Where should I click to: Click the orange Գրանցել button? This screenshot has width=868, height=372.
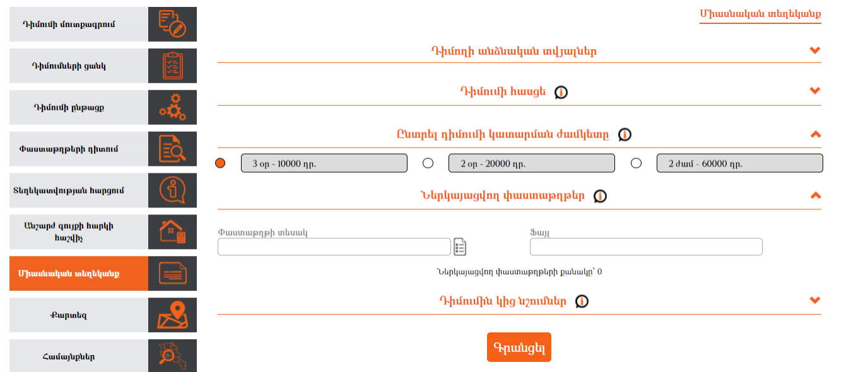click(x=519, y=347)
